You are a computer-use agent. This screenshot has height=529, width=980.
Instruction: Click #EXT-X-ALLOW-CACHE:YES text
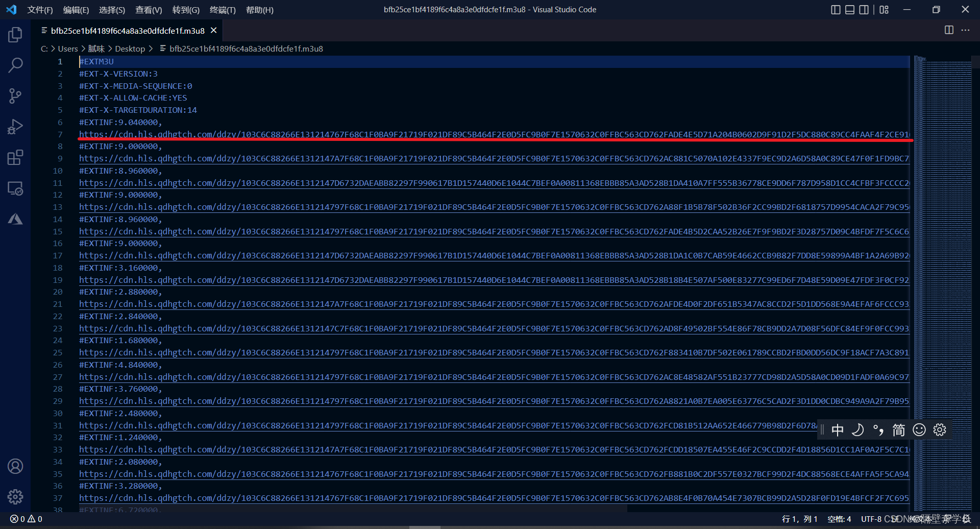(133, 98)
